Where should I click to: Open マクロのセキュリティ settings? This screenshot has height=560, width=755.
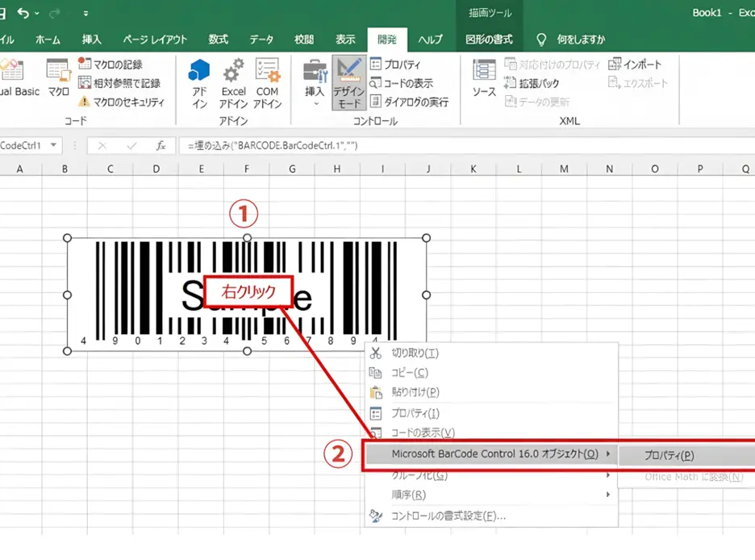pos(121,102)
